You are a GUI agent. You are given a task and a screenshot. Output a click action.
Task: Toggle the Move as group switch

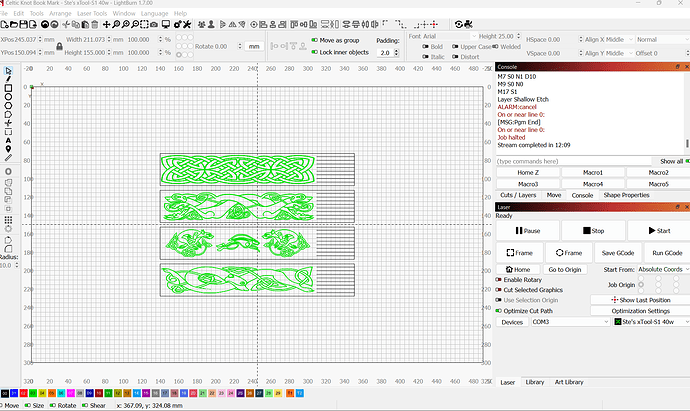point(313,38)
